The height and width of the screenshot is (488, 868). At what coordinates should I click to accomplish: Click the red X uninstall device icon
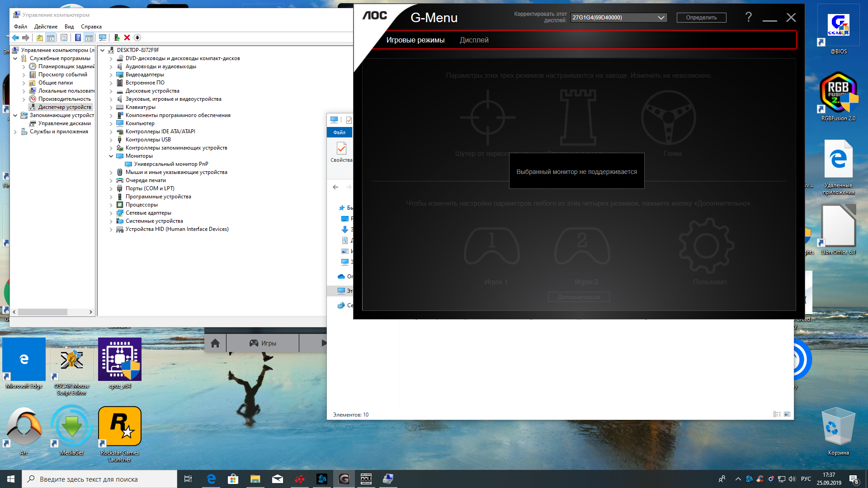(x=127, y=38)
